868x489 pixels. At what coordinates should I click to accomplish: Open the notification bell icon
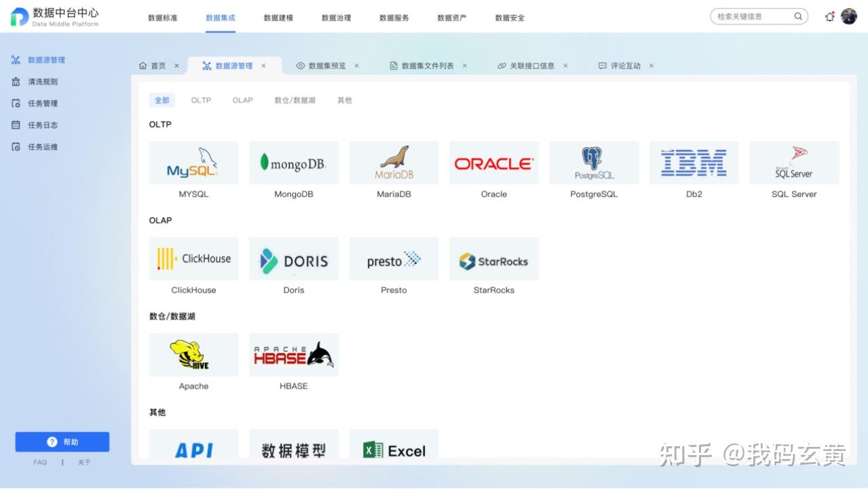[829, 16]
